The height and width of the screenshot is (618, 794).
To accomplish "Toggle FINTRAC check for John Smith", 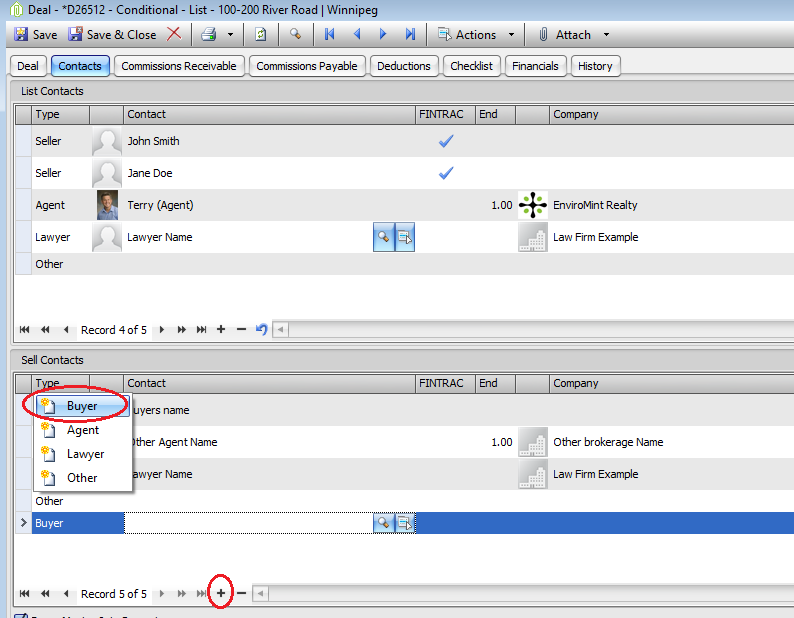I will [x=446, y=141].
